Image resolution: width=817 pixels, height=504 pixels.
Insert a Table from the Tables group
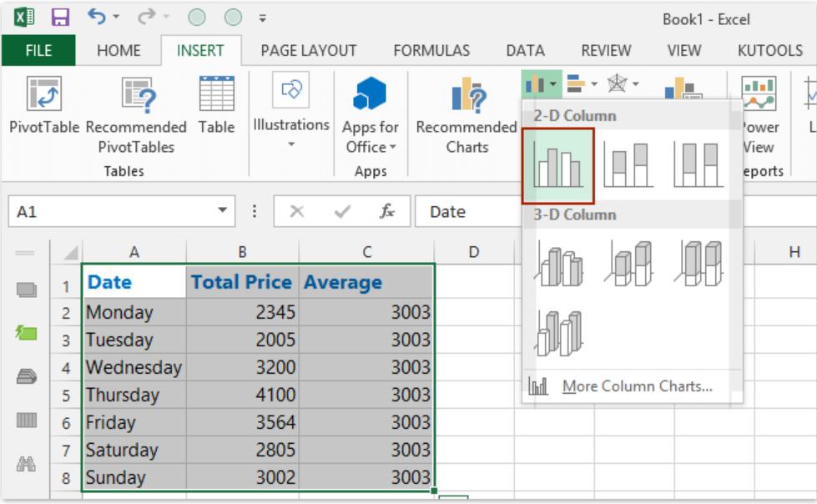215,113
